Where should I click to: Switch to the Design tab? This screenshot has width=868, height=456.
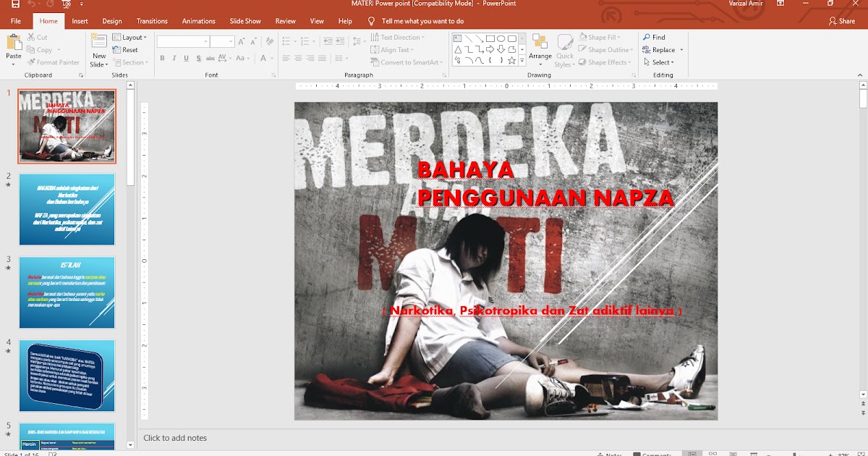pos(112,21)
